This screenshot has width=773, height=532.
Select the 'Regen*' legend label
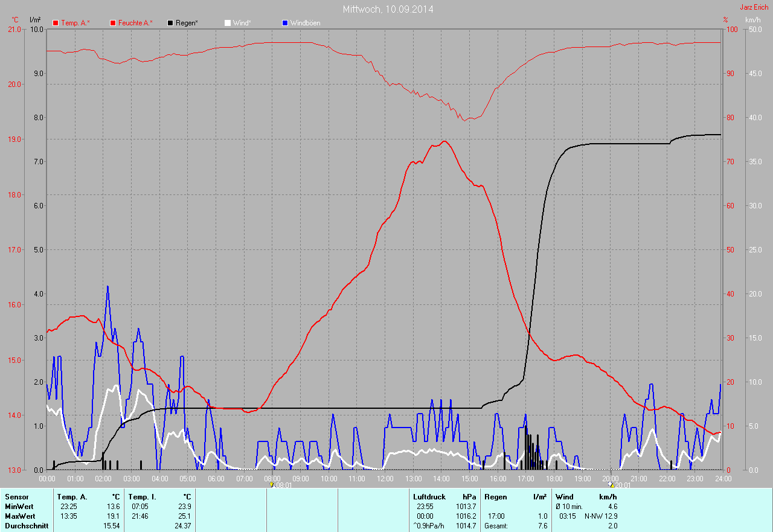(x=187, y=23)
